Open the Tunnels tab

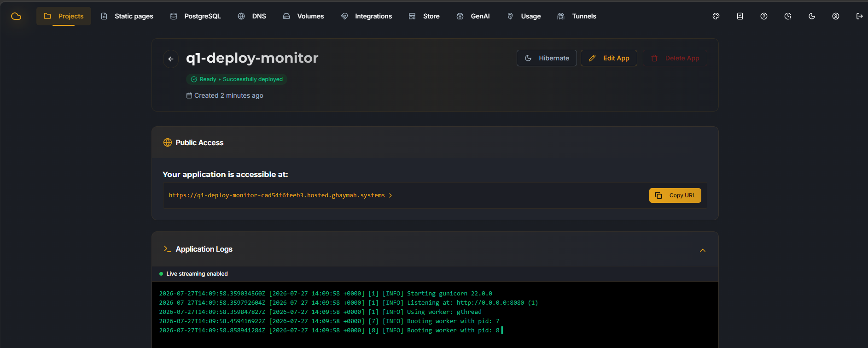(x=577, y=16)
